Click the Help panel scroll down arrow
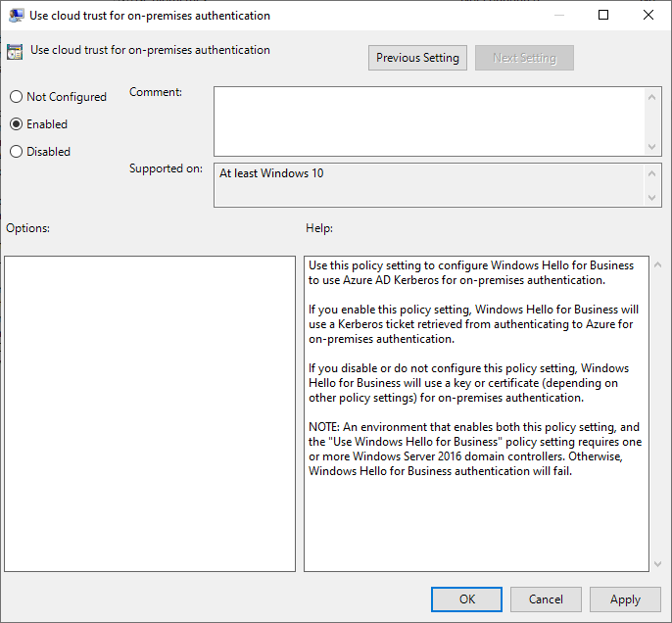The width and height of the screenshot is (672, 623). tap(657, 563)
